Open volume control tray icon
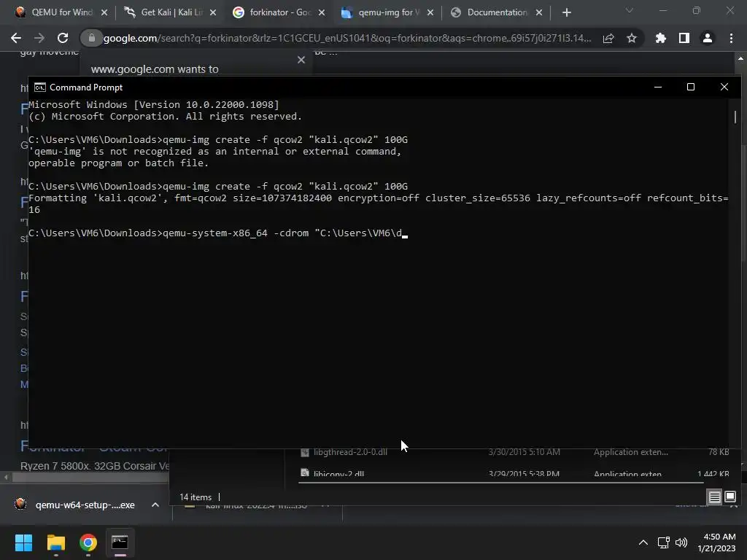Viewport: 747px width, 560px height. [x=681, y=542]
